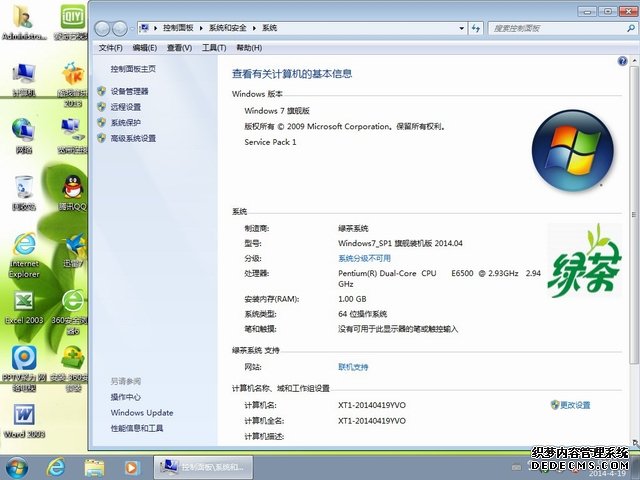Expand the arrow after 控制面板 breadcrumb
640x480 pixels.
click(x=201, y=28)
